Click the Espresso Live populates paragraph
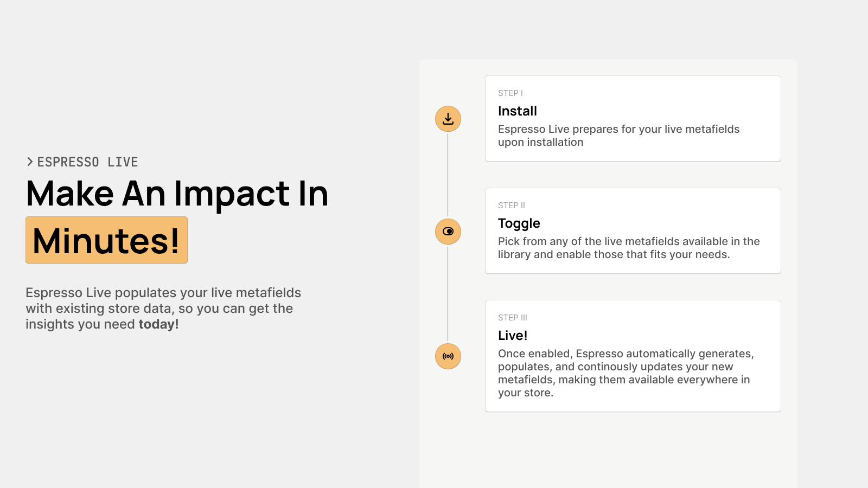The height and width of the screenshot is (488, 868). pyautogui.click(x=163, y=309)
